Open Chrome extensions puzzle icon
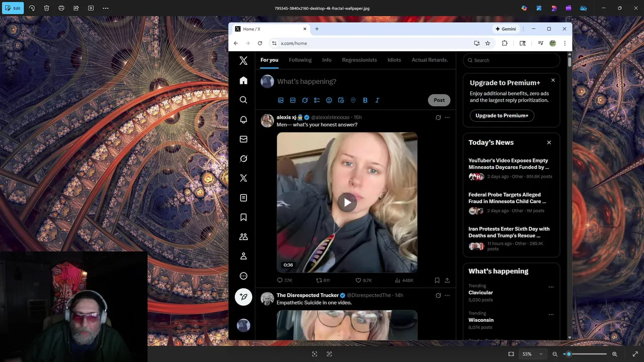Screen dimensions: 644x362 pyautogui.click(x=505, y=43)
